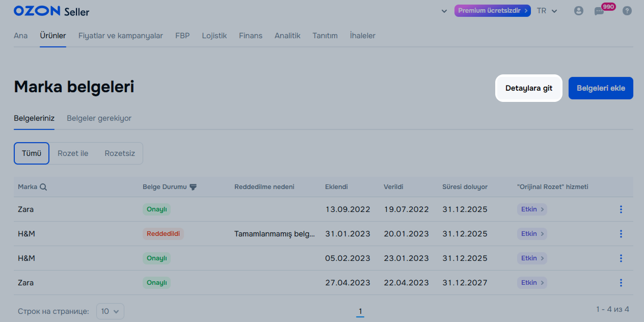This screenshot has height=322, width=644.
Task: Click the Tamamlanmamış belg... rejection reason
Action: (275, 234)
